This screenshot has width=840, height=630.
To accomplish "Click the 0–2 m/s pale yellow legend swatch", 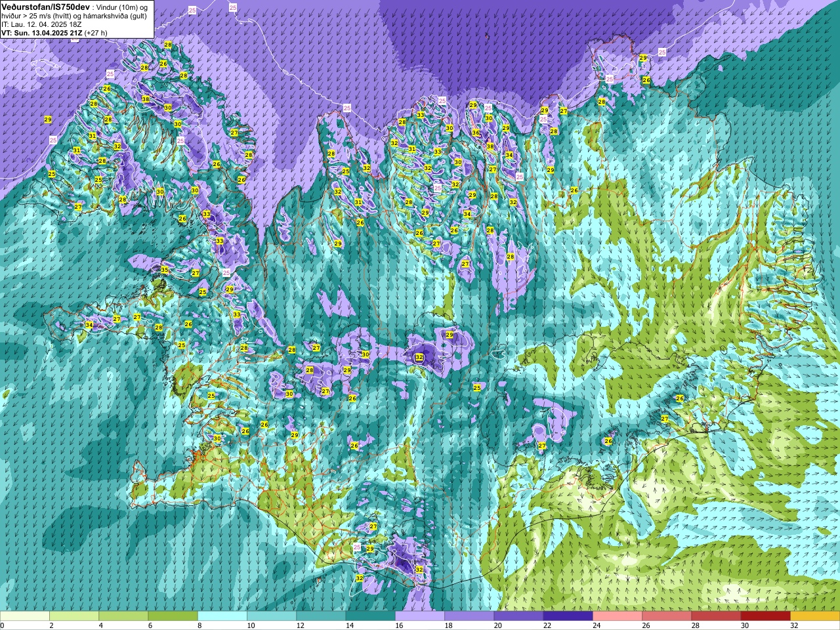I will point(25,616).
